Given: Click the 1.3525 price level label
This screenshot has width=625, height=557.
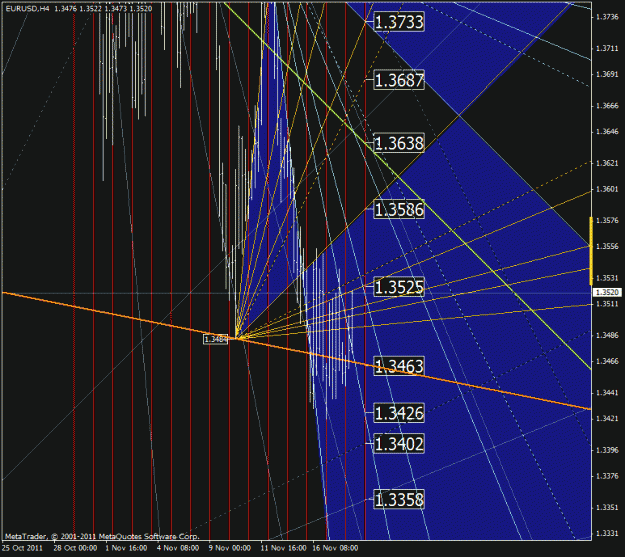Looking at the screenshot, I should [x=399, y=287].
